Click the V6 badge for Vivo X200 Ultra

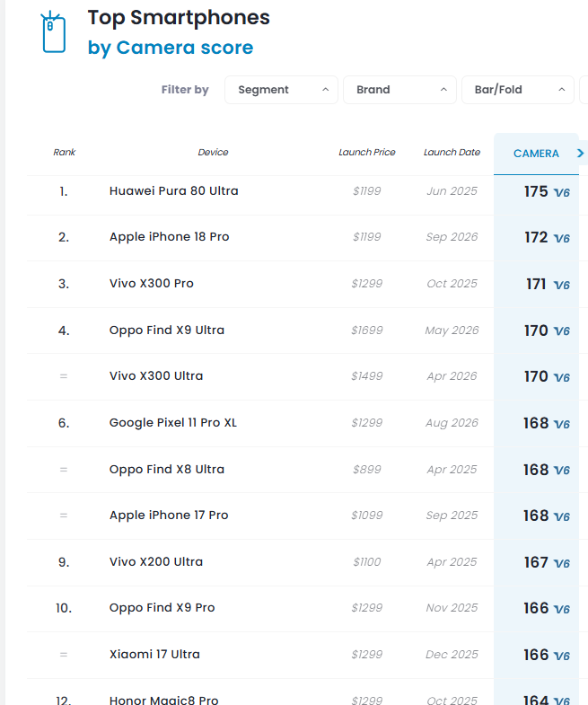point(561,563)
